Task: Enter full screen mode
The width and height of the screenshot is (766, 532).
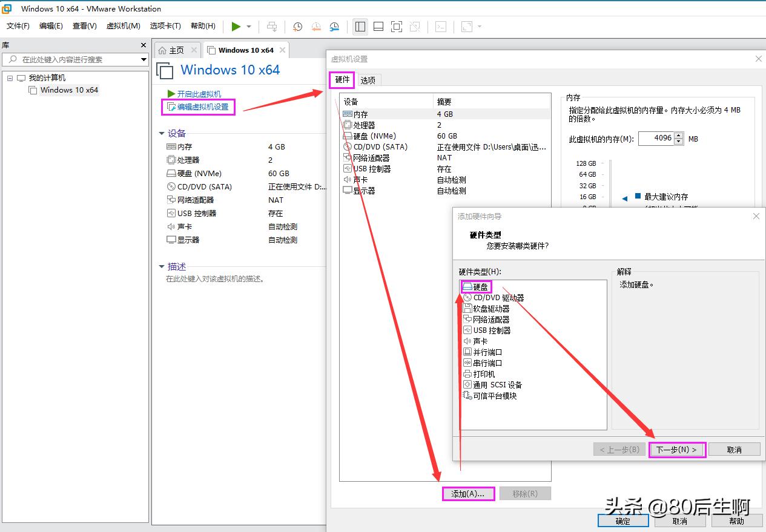Action: pos(395,27)
